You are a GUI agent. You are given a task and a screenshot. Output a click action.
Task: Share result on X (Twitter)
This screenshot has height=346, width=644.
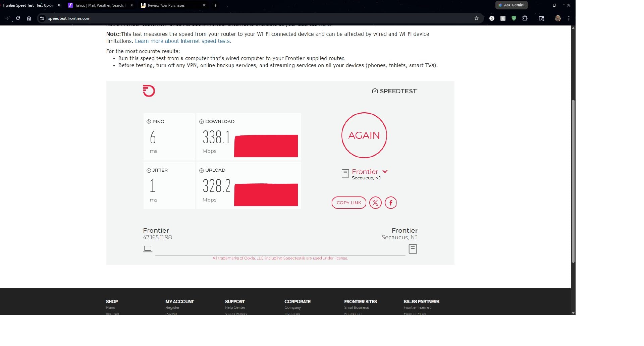point(375,203)
